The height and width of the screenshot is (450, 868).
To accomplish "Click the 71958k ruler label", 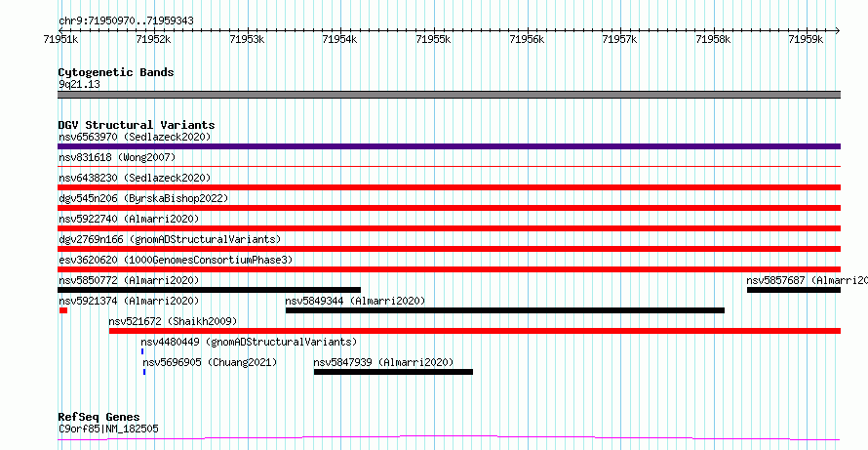I will 714,39.
